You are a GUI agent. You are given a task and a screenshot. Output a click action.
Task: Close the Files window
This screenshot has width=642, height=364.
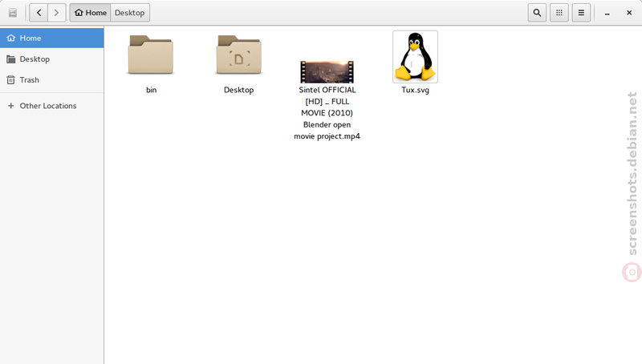629,13
